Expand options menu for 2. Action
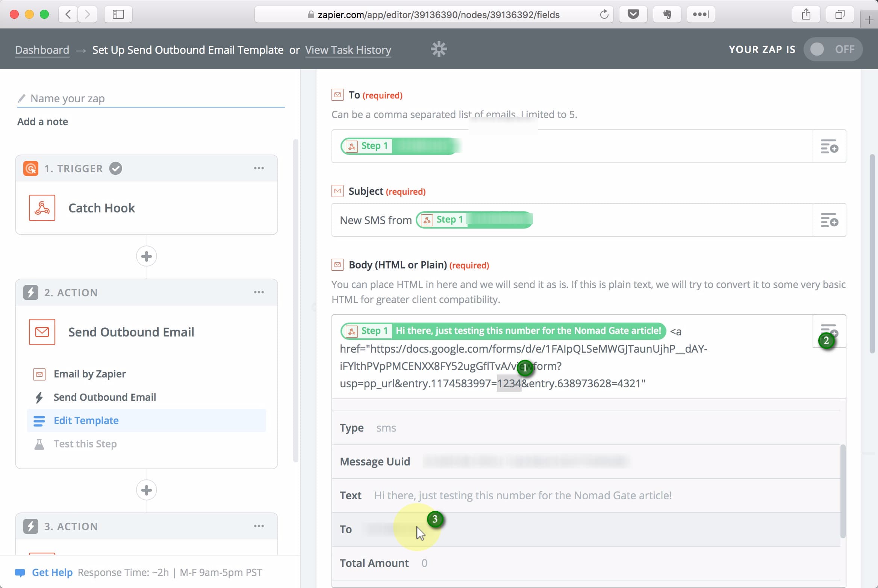 [259, 292]
